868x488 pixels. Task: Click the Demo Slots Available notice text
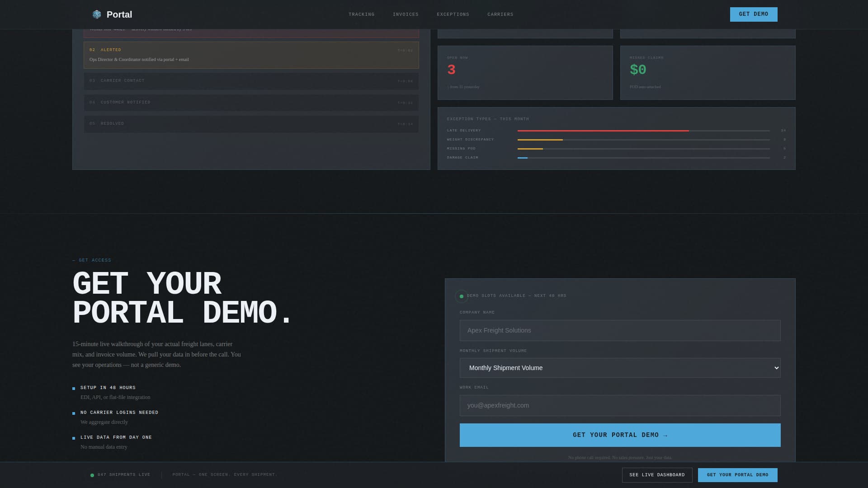pos(516,296)
